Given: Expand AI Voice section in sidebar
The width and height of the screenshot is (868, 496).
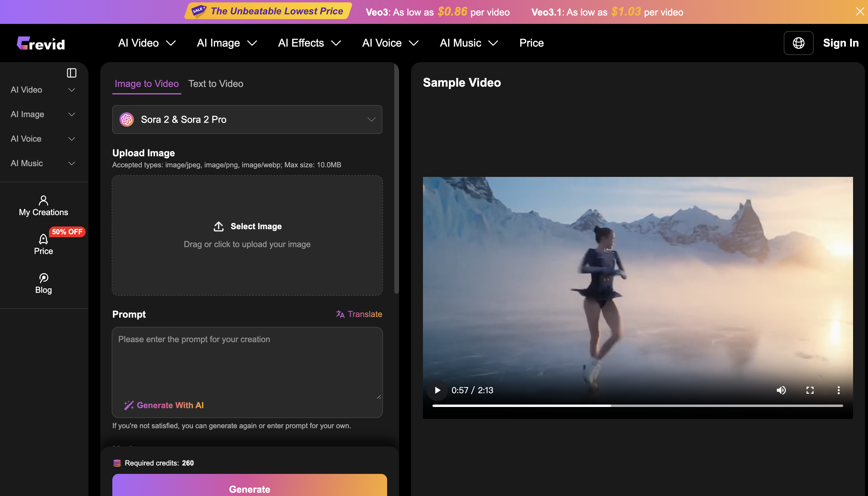Looking at the screenshot, I should [43, 139].
